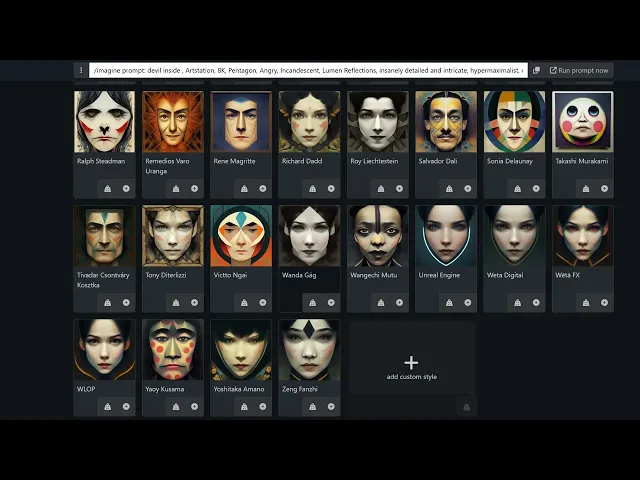640x480 pixels.
Task: Click weight icon for Yoshitaka Amano
Action: tap(244, 407)
